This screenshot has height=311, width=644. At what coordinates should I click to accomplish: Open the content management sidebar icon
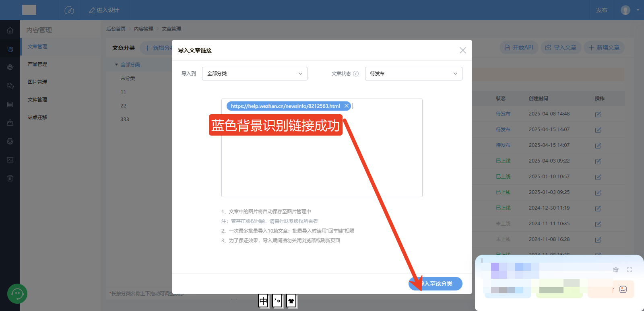(10, 49)
